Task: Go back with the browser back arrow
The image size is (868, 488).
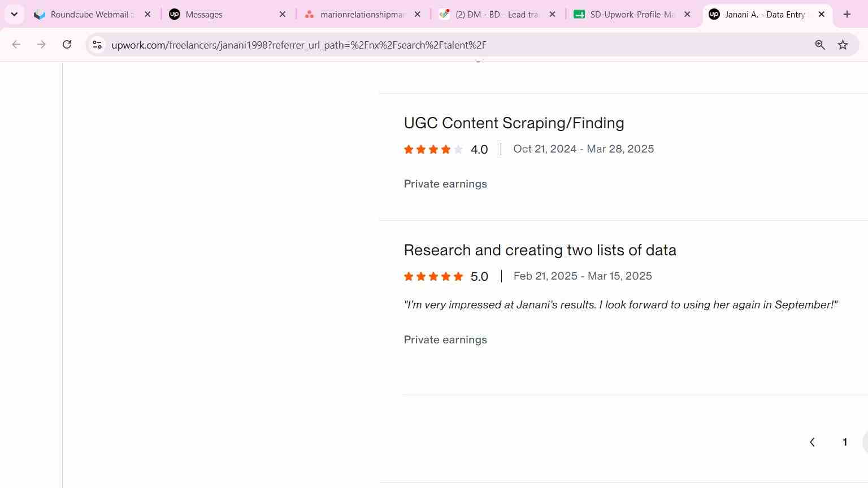Action: (x=16, y=45)
